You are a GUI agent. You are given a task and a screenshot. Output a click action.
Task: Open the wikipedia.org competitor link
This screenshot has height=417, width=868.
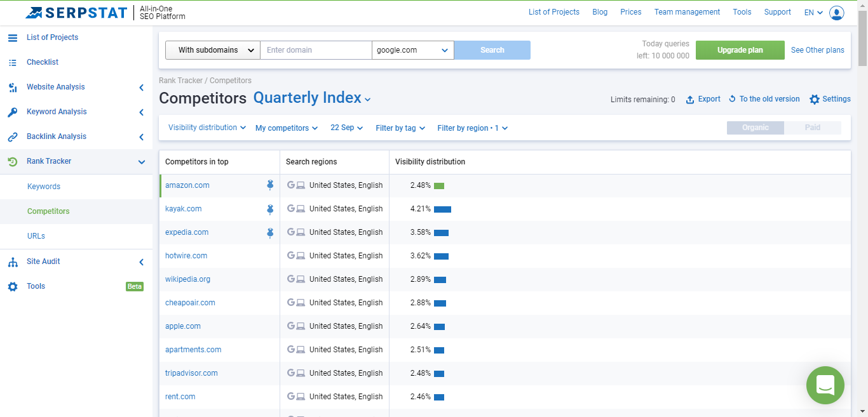[187, 279]
